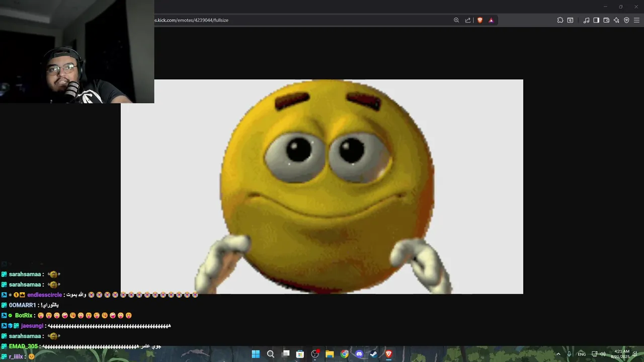Open Steam from the taskbar
Screen dimensions: 644x362
click(374, 354)
